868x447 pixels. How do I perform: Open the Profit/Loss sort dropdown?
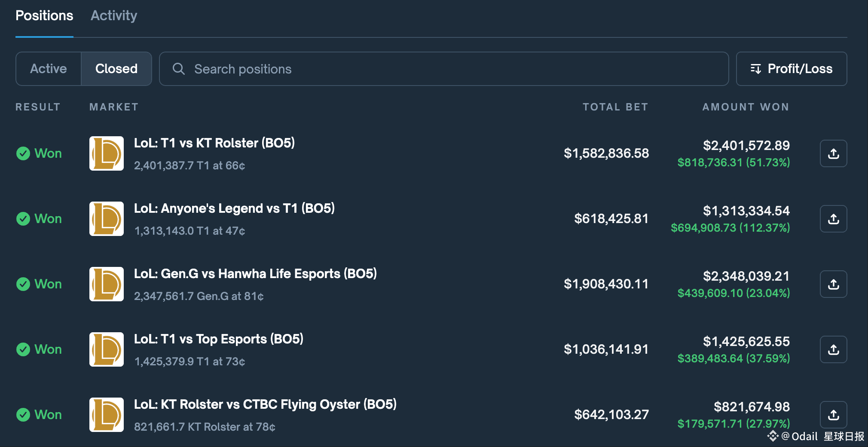pos(791,69)
